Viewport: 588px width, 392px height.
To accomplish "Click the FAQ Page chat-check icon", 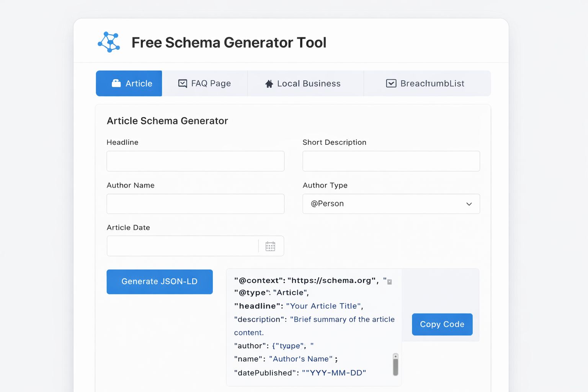I will click(183, 83).
